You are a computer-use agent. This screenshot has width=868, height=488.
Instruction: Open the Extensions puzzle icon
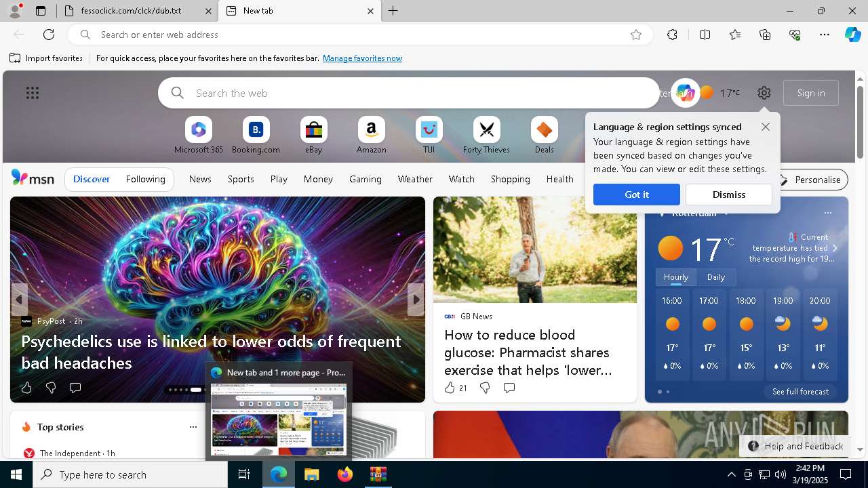[672, 35]
